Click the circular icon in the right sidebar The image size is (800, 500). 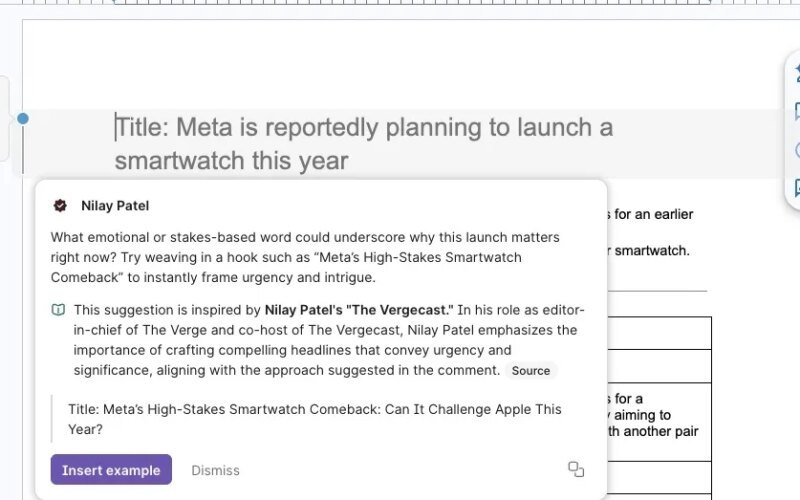point(797,150)
